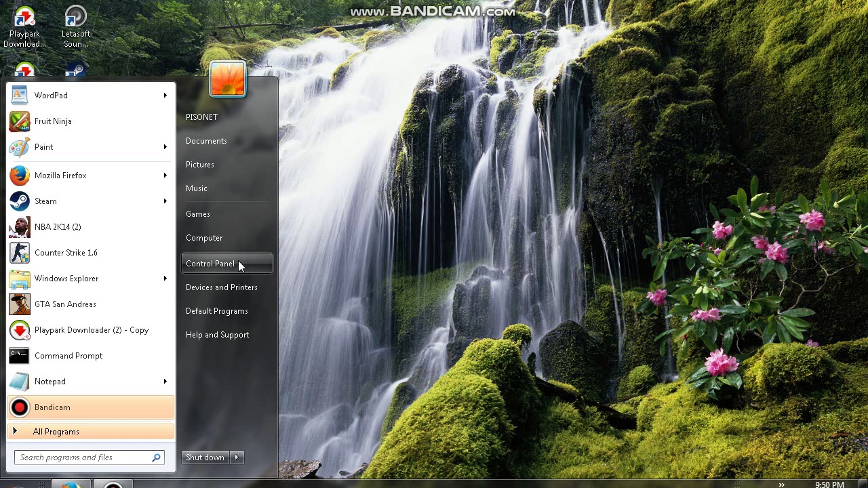This screenshot has width=868, height=488.
Task: Expand the Mozilla Firefox jump list arrow
Action: tap(165, 176)
